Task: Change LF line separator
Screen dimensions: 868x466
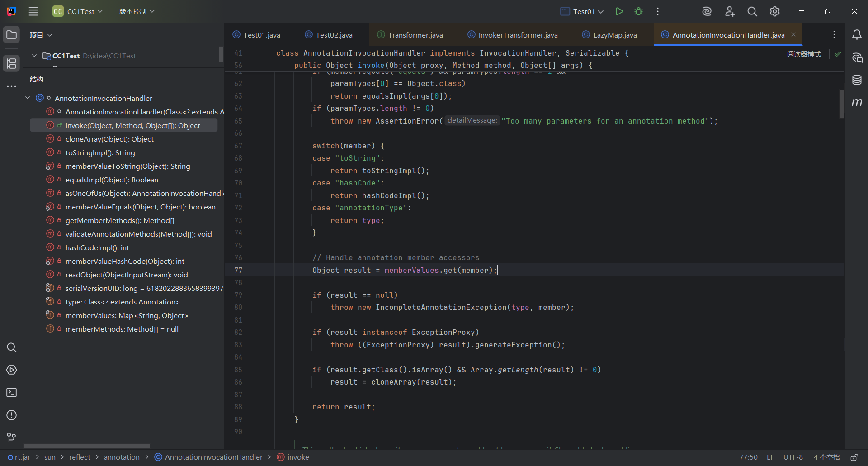Action: [x=770, y=457]
